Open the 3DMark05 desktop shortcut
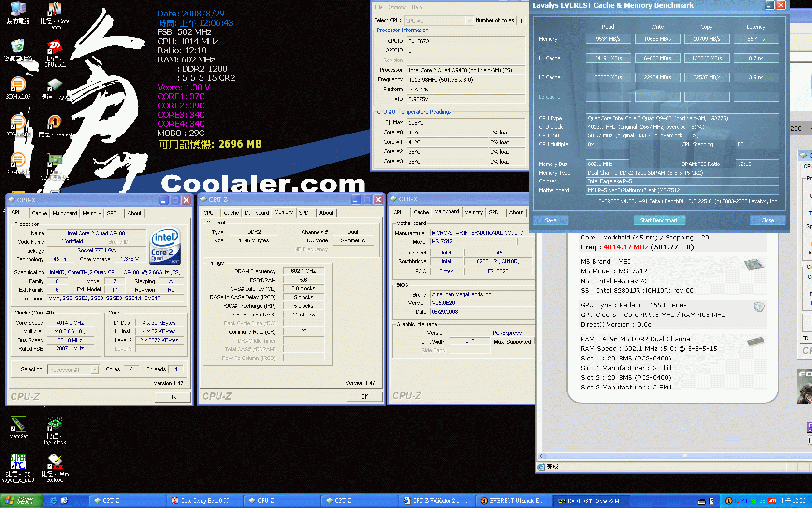The width and height of the screenshot is (812, 508). click(x=18, y=126)
